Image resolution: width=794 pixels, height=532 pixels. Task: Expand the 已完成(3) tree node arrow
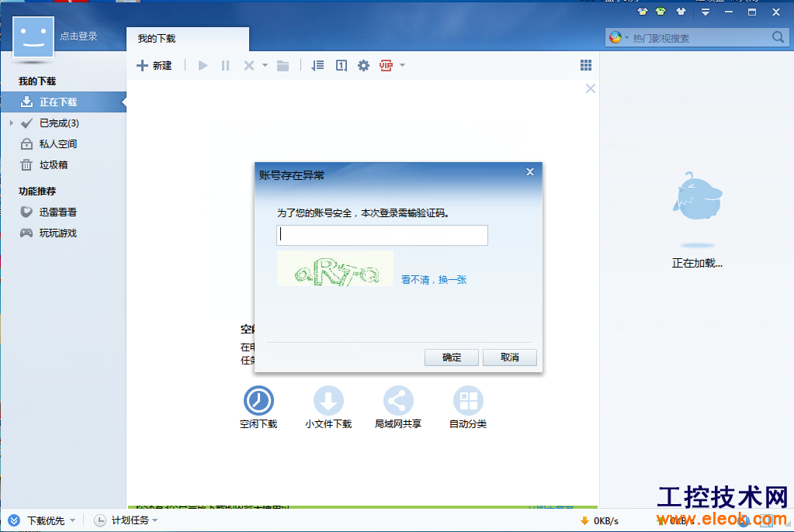pos(12,123)
